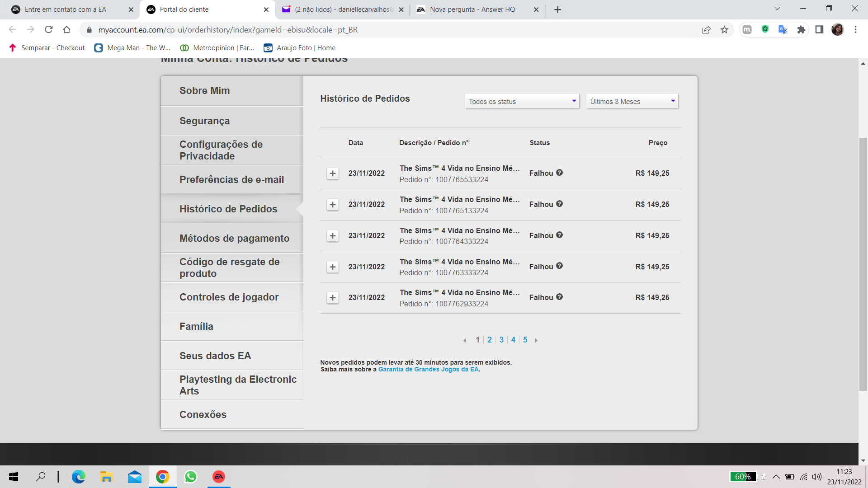The width and height of the screenshot is (868, 488).
Task: Click help icon for order 1007762933224 status
Action: (x=560, y=297)
